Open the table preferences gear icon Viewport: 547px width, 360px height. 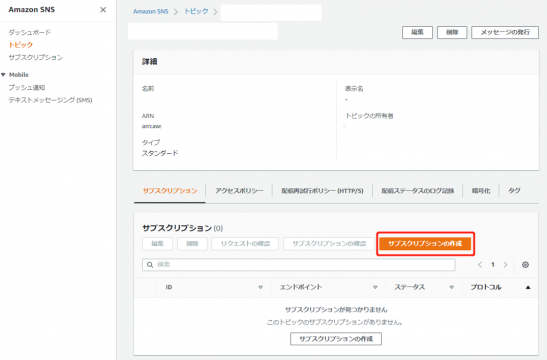coord(525,265)
